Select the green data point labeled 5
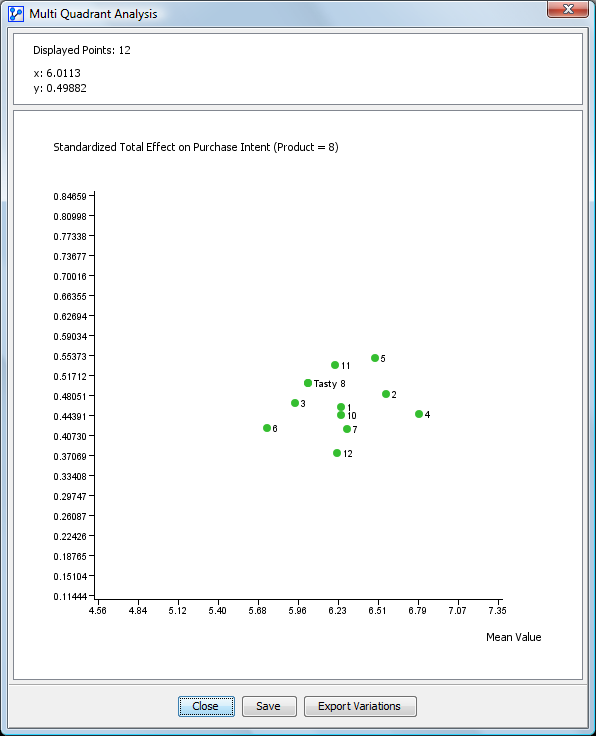 375,358
